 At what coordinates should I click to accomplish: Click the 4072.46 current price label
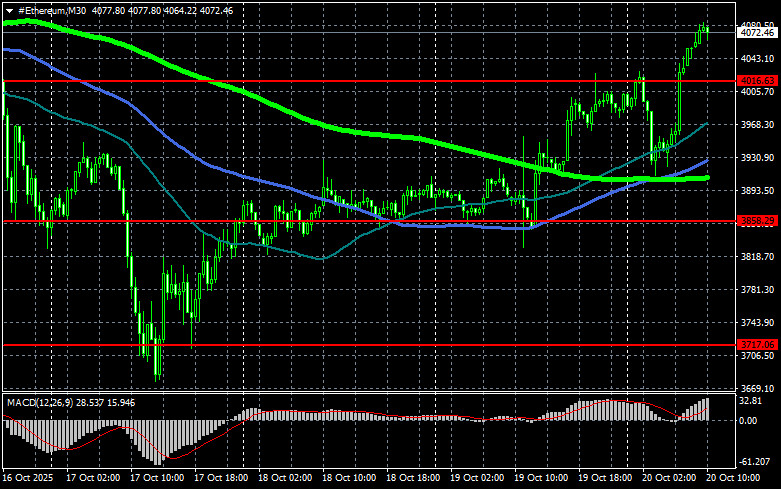pos(757,33)
